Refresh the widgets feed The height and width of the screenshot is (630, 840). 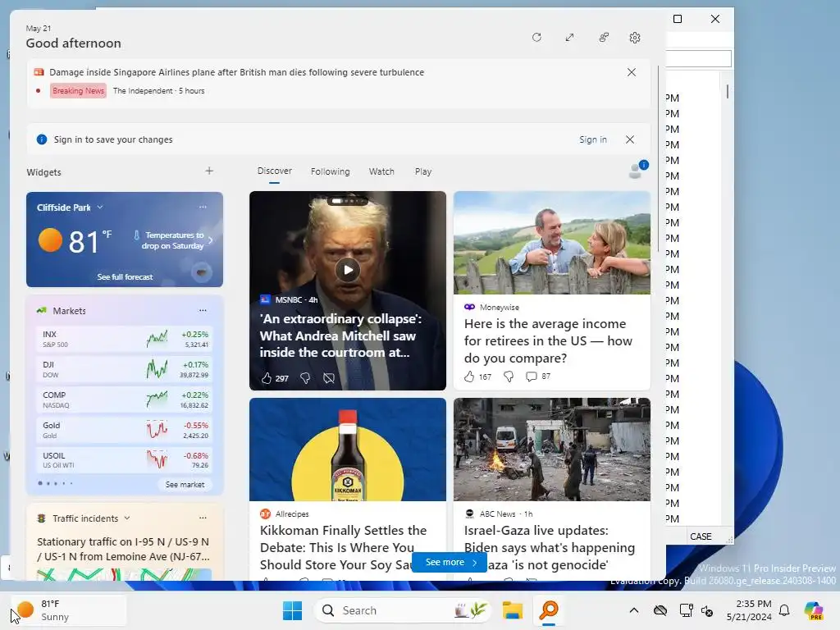536,38
